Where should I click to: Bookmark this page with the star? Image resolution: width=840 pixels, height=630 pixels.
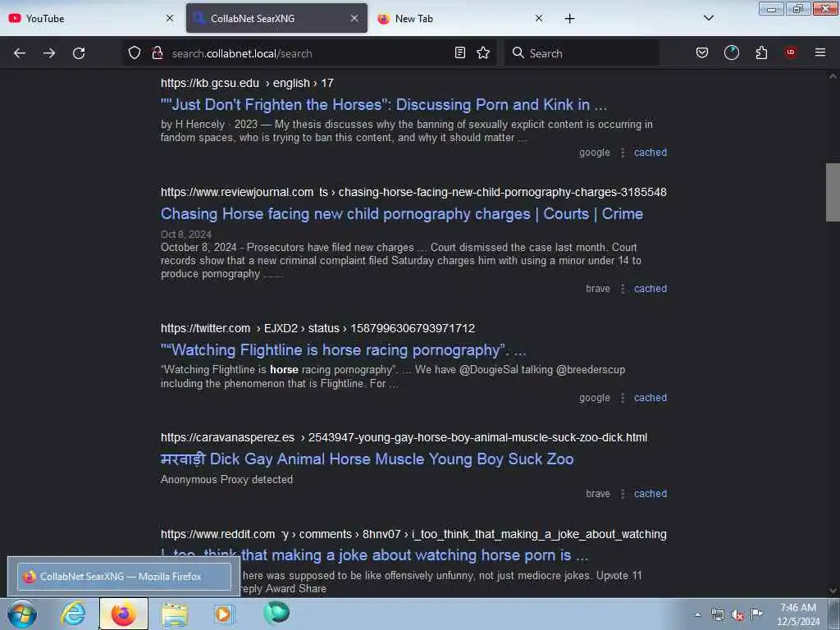483,52
